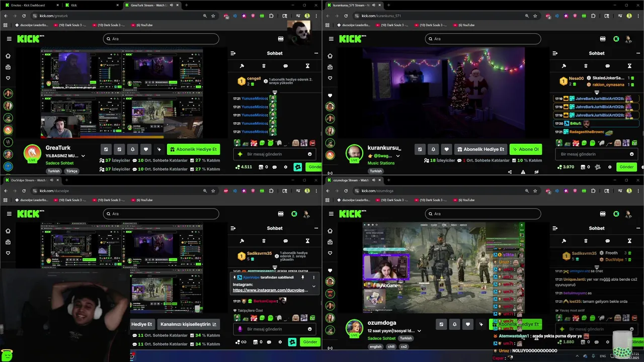Open Sohbet three-dot menu in GreaTurk window
The width and height of the screenshot is (644, 362).
(316, 53)
